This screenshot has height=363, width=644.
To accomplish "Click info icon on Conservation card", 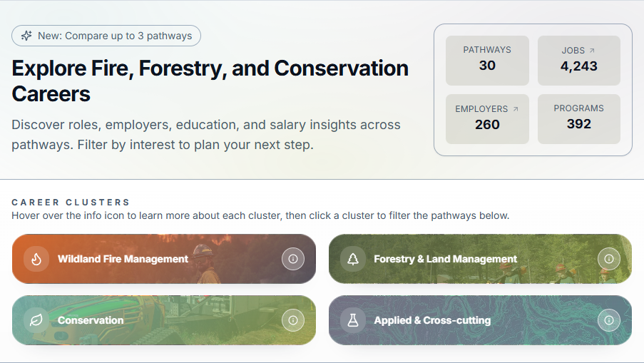I will 292,320.
